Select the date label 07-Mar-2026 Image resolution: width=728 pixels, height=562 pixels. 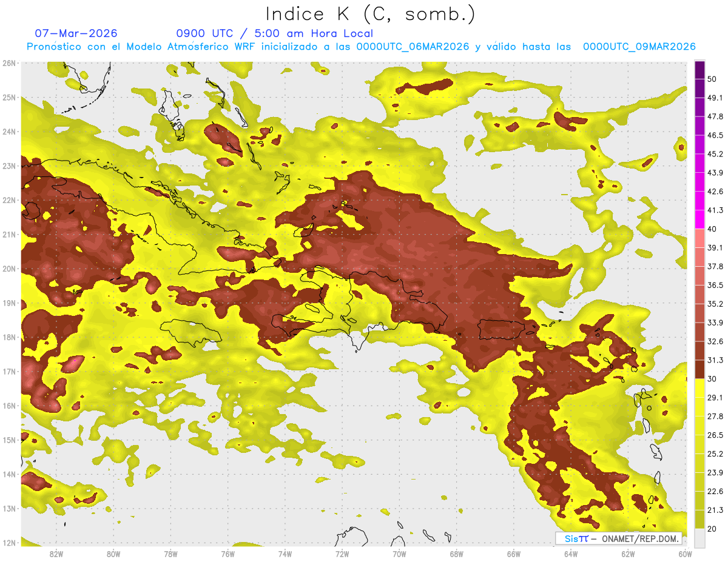(x=76, y=33)
